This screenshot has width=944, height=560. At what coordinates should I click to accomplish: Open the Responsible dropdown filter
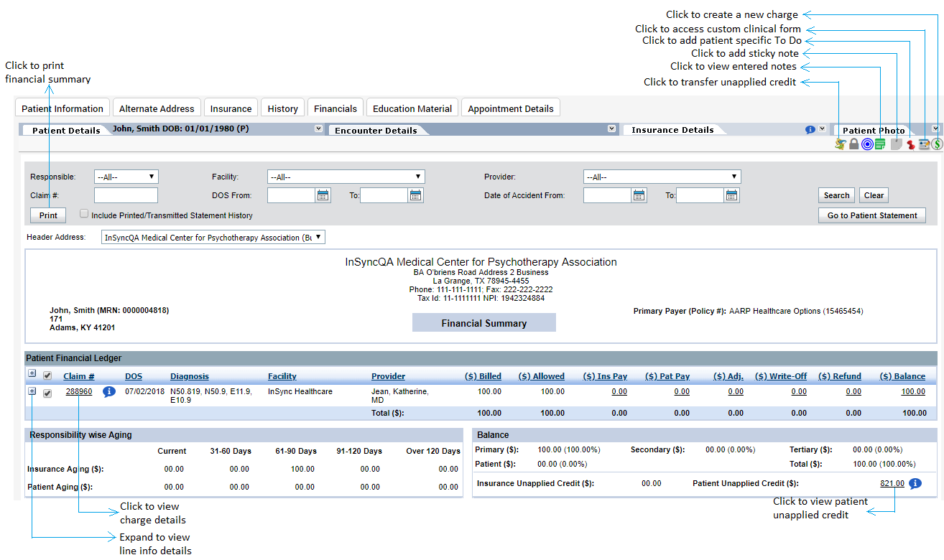pos(126,176)
